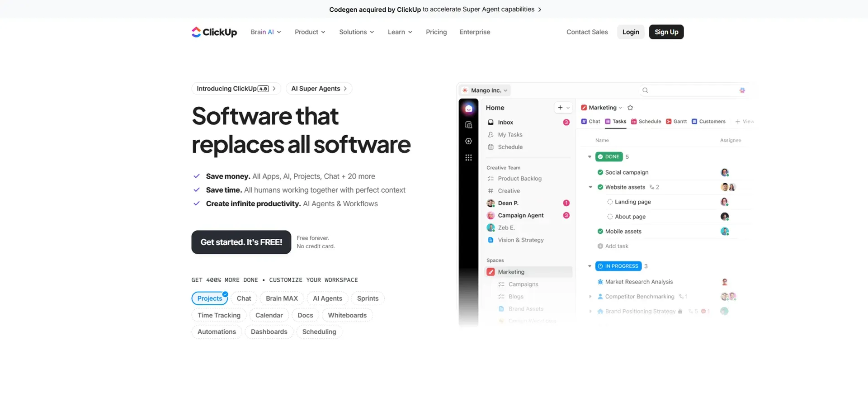This screenshot has height=407, width=868.
Task: Toggle the Social campaign done checkmark
Action: (600, 172)
